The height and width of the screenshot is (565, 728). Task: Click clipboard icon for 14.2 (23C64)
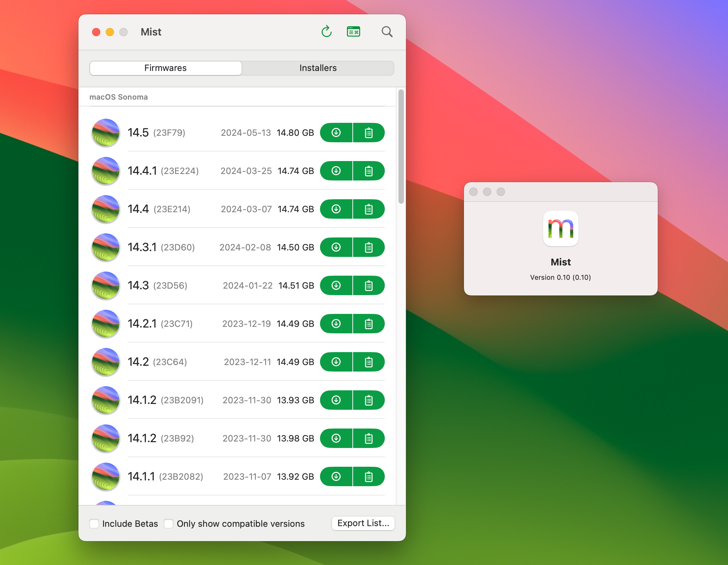point(369,362)
